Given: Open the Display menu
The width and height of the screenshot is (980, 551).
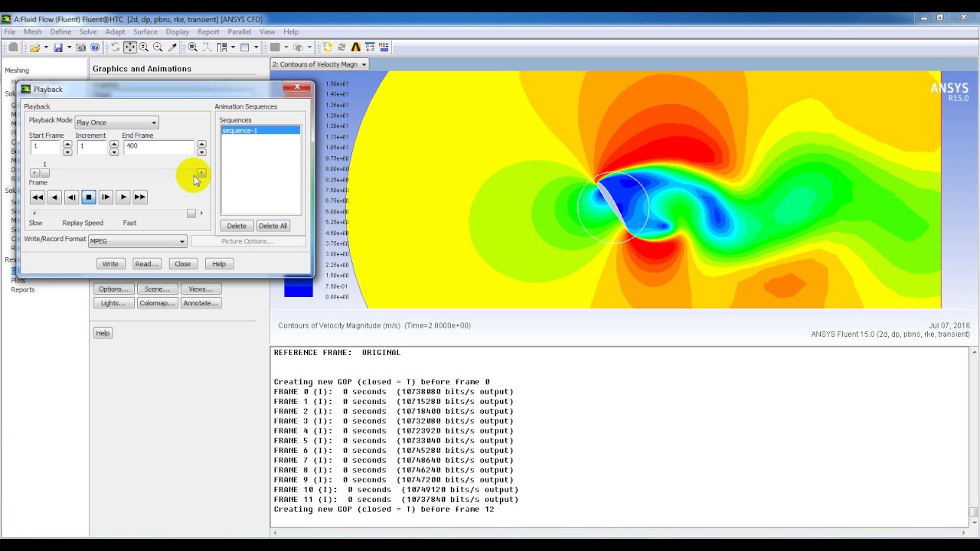Looking at the screenshot, I should tap(177, 32).
